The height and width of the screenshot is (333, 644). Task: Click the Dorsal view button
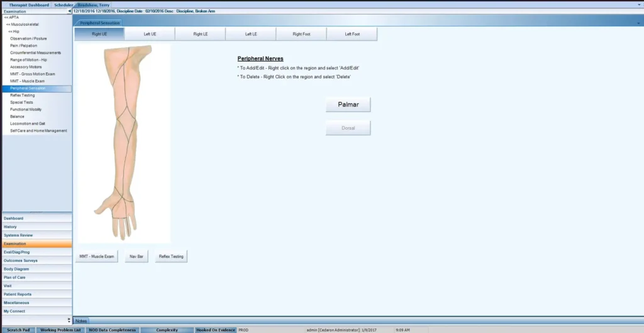(348, 128)
